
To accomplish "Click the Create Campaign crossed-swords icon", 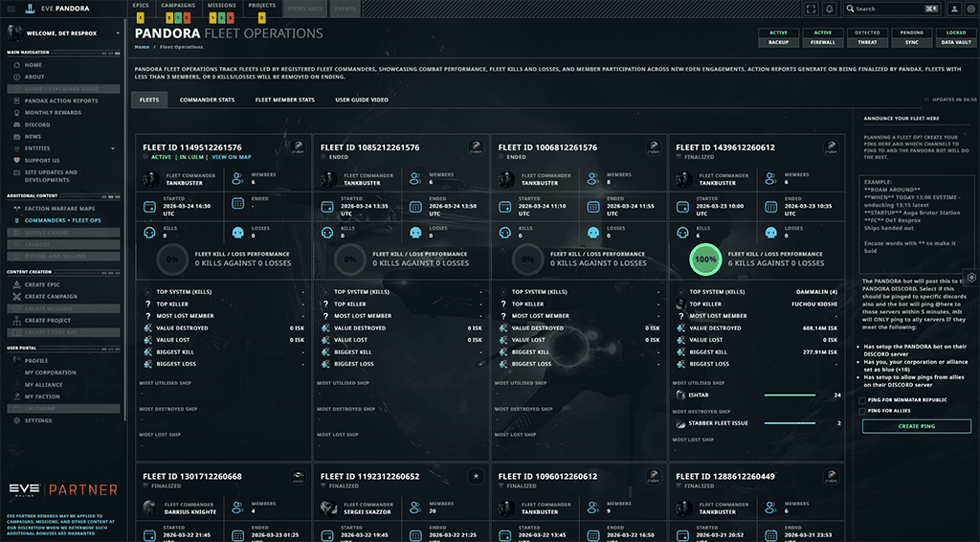I will [17, 296].
